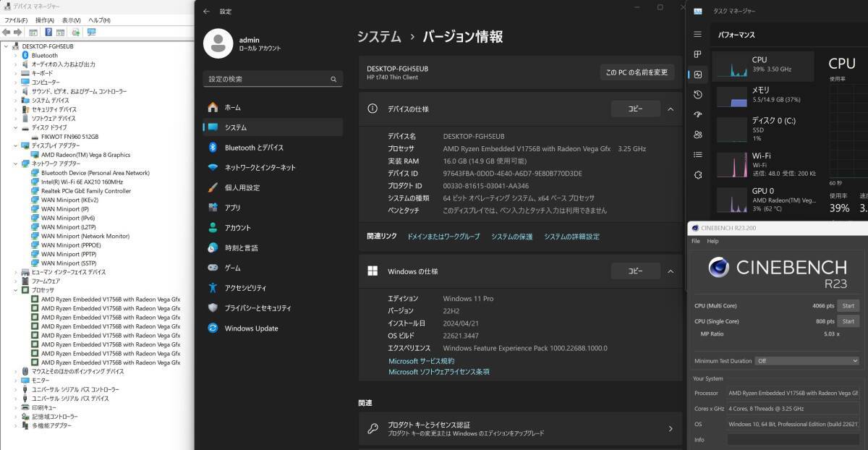Collapse プロセッサ category in device tree
The image size is (868, 450).
coord(16,290)
